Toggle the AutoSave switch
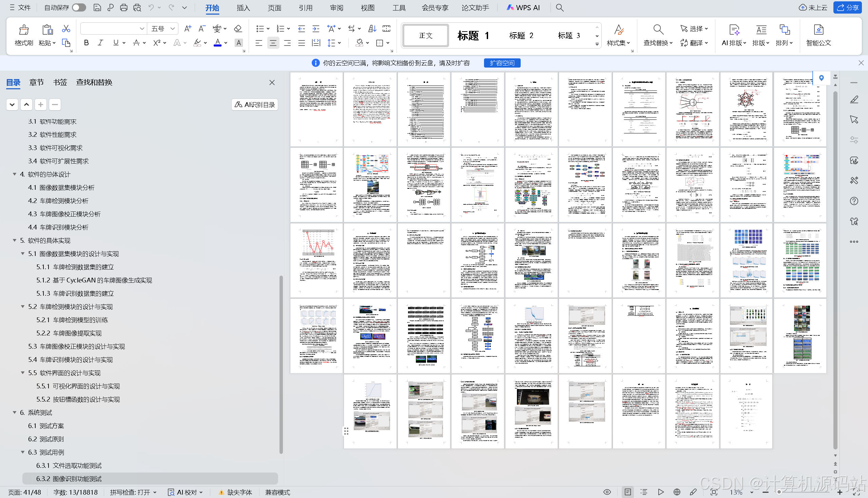Viewport: 868px width, 498px height. click(x=79, y=7)
